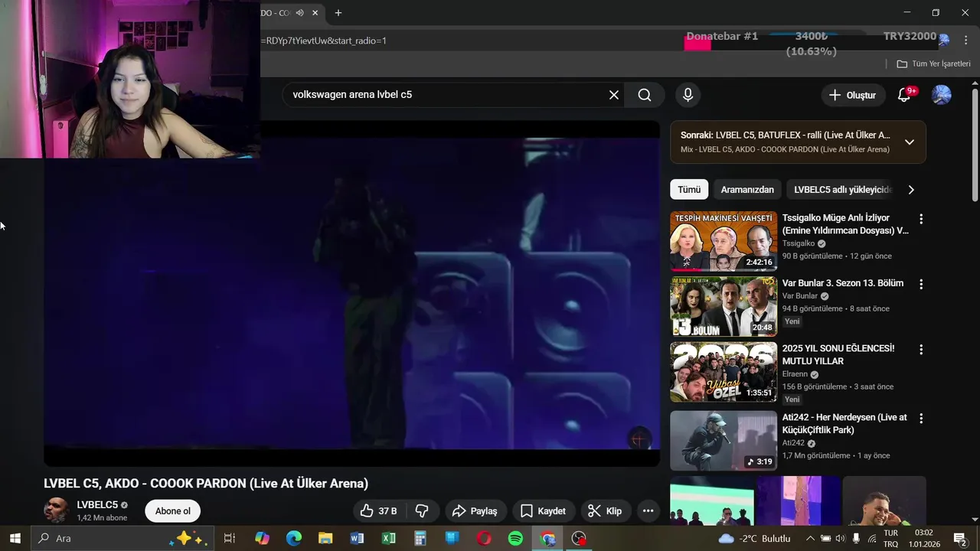Open Opera browser from taskbar

click(x=484, y=538)
